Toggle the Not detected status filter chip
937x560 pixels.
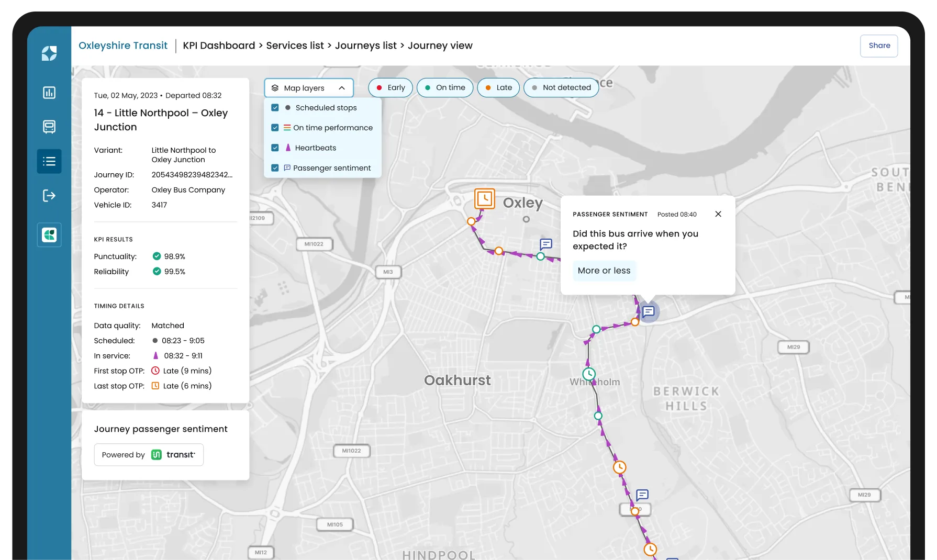coord(561,87)
